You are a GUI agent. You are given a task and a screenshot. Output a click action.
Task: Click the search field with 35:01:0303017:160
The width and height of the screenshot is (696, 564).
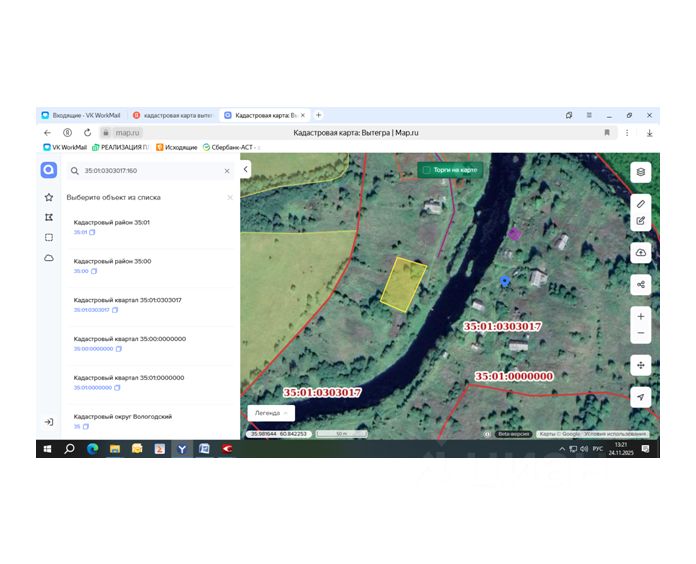(151, 171)
